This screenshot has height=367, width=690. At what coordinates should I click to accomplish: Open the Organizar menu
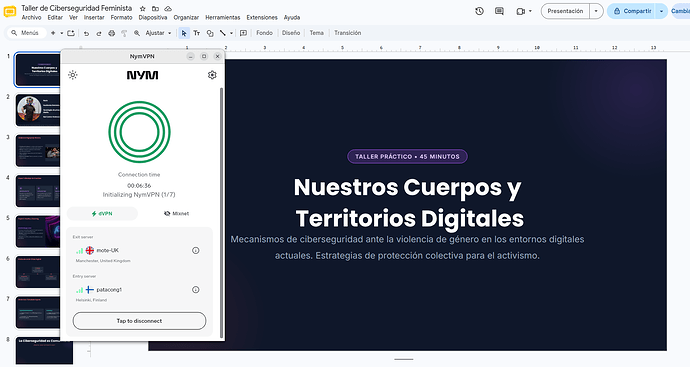point(186,18)
